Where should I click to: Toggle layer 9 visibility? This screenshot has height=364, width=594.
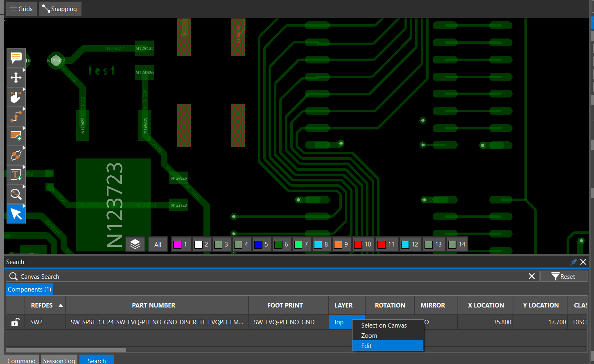tap(341, 244)
